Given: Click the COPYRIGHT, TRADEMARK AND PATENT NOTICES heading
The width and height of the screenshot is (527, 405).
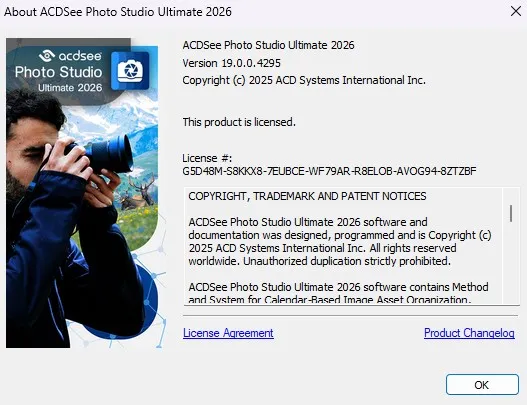Looking at the screenshot, I should point(307,196).
